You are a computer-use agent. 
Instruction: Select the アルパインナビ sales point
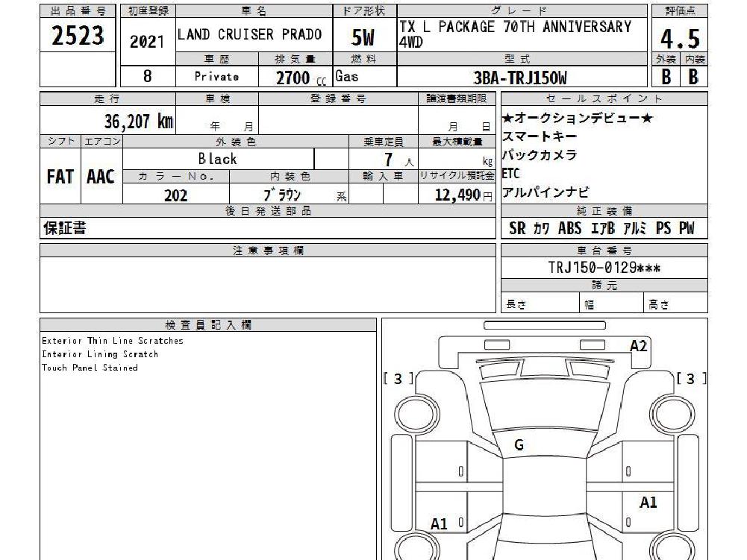click(546, 192)
